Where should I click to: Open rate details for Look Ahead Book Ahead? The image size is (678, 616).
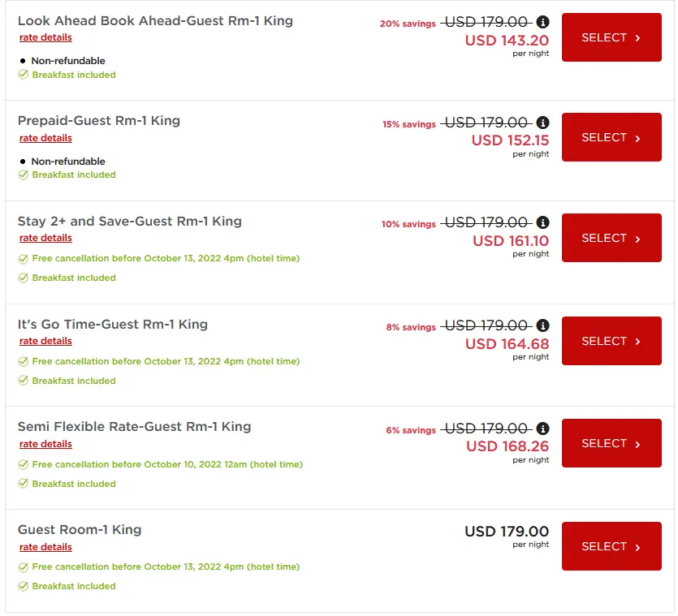pyautogui.click(x=45, y=37)
